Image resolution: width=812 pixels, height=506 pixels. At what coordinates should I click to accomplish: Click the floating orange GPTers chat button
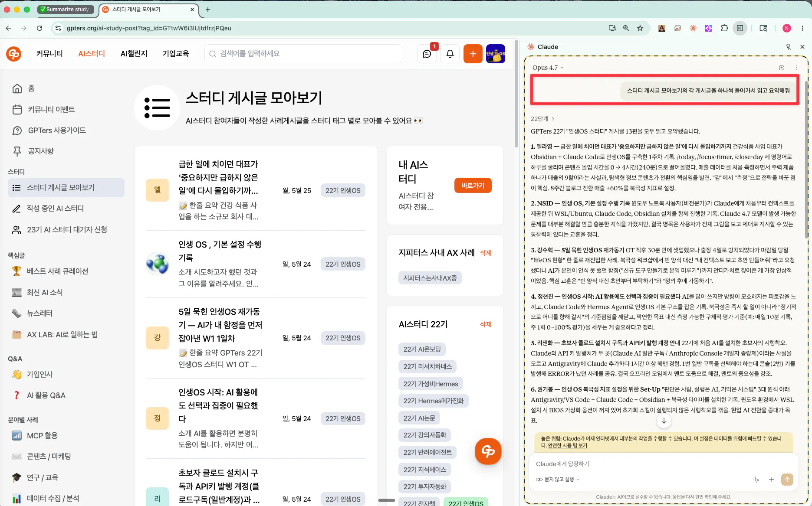(x=488, y=451)
